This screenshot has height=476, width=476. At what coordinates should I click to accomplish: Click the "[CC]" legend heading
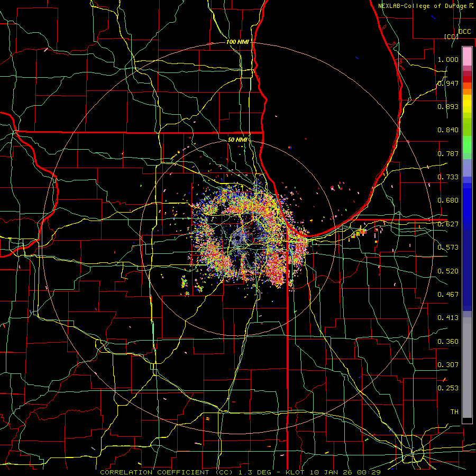(451, 36)
